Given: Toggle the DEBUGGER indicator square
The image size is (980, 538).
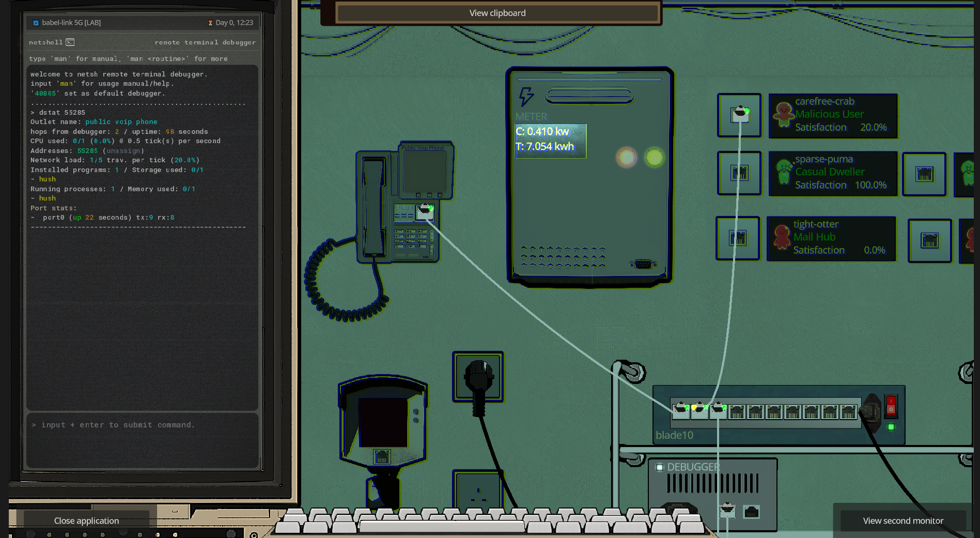Looking at the screenshot, I should click(x=659, y=467).
